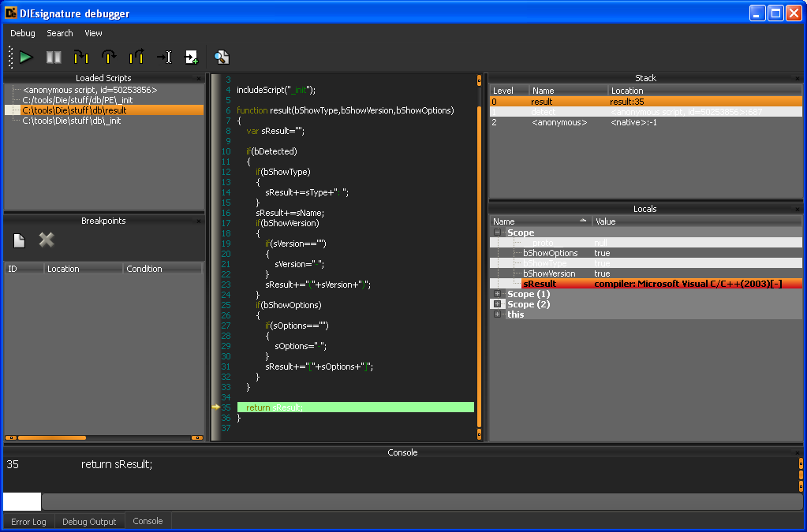Expand the 'this' node in Locals
The image size is (807, 532).
click(498, 314)
